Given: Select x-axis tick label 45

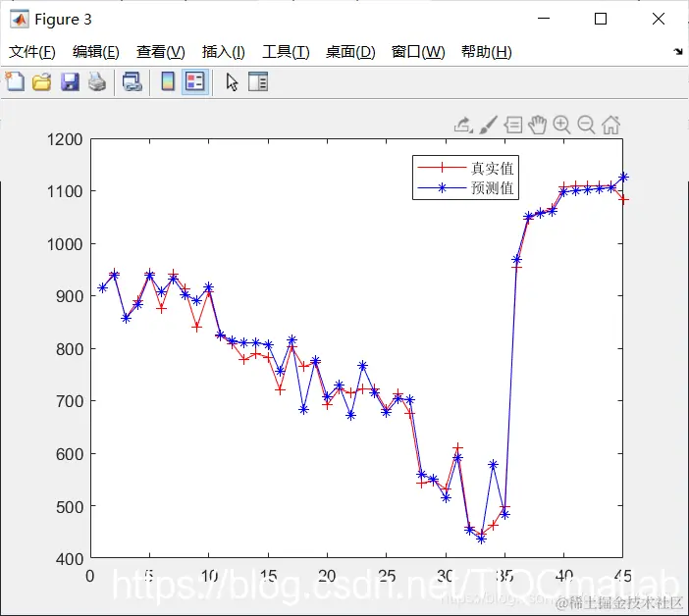Looking at the screenshot, I should [622, 576].
